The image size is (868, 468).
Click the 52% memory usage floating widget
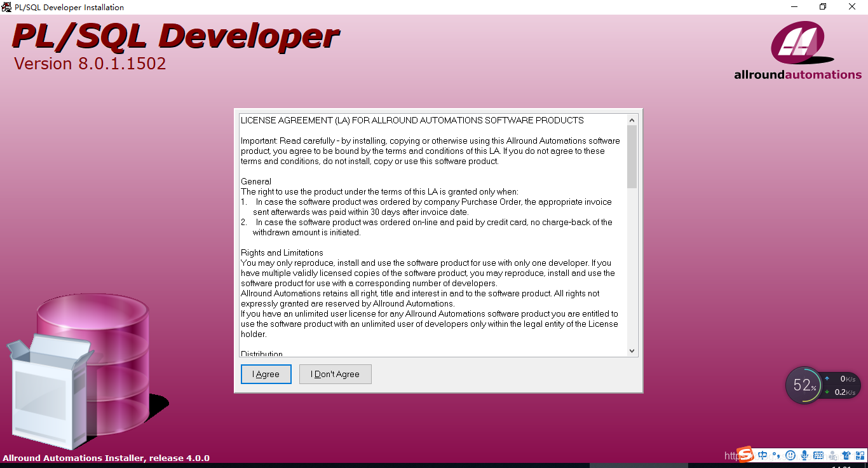(804, 385)
